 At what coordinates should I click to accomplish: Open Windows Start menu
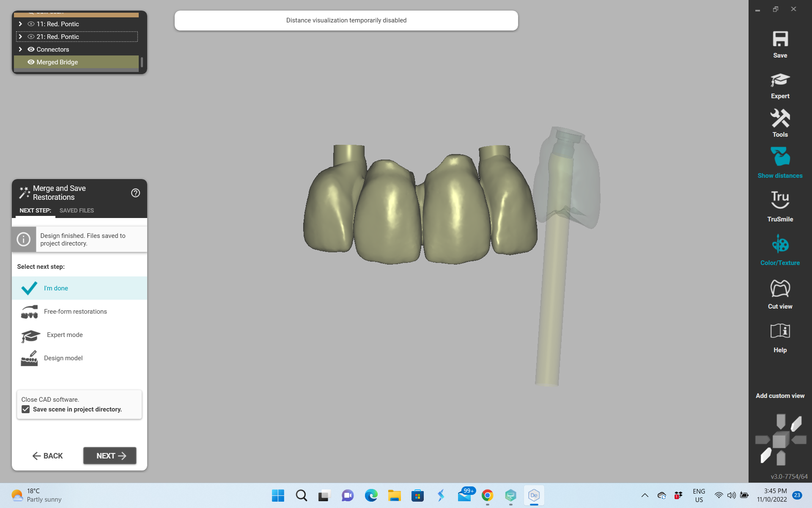click(278, 495)
